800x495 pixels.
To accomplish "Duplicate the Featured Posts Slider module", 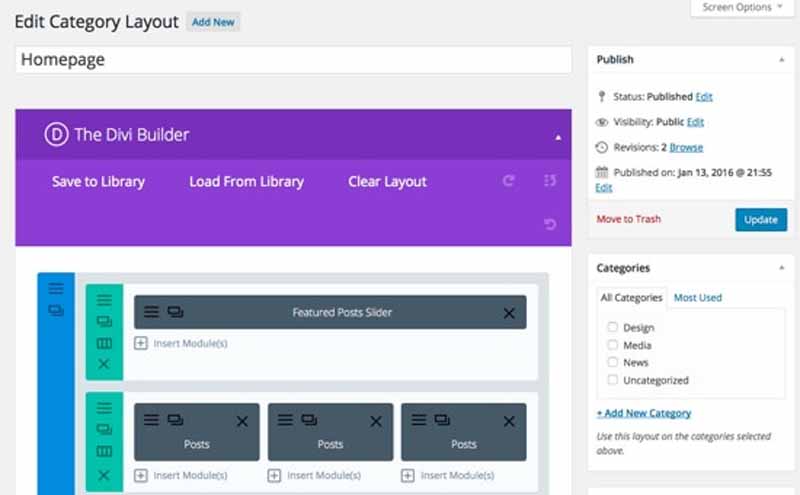I will [x=175, y=311].
